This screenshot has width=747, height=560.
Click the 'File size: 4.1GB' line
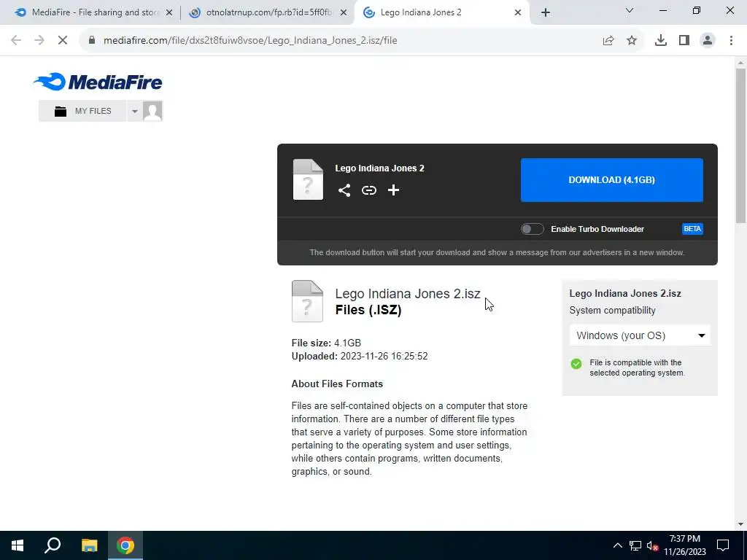(326, 343)
